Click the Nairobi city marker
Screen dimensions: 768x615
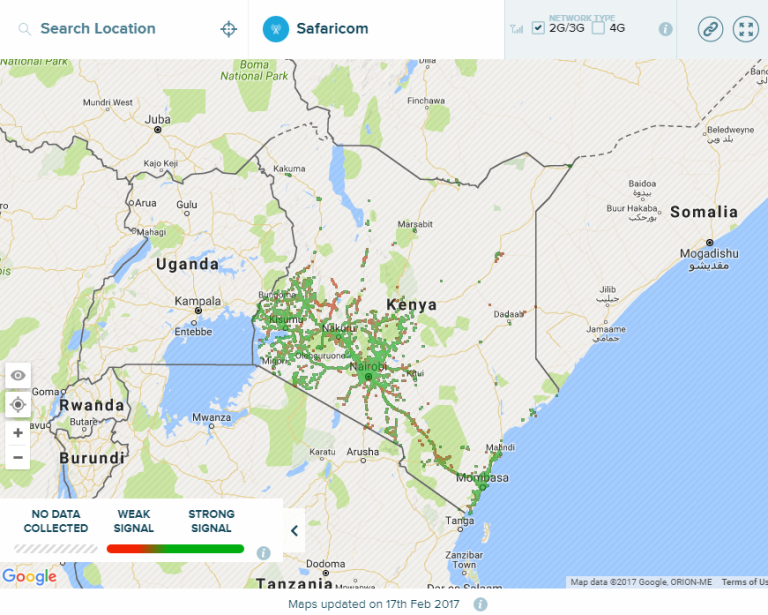[368, 376]
